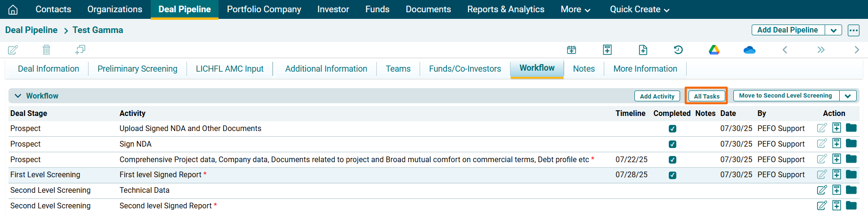The height and width of the screenshot is (214, 868).
Task: Collapse the Workflow section
Action: pos(18,96)
